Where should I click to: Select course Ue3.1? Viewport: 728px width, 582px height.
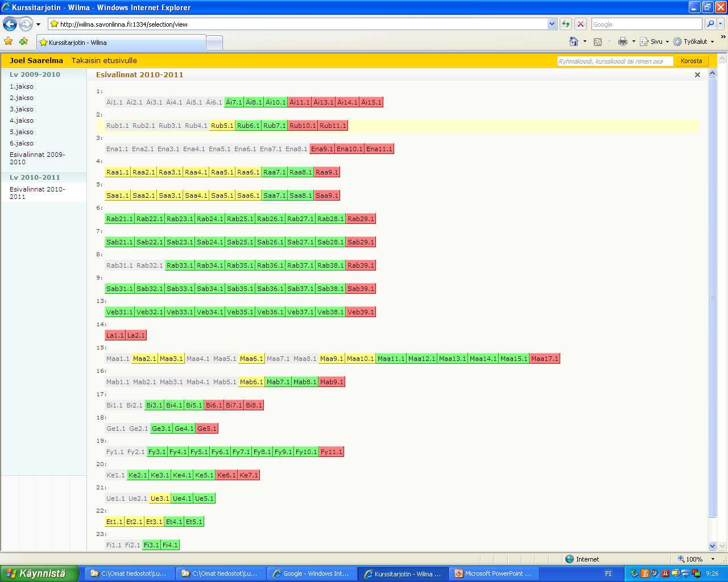pyautogui.click(x=160, y=498)
